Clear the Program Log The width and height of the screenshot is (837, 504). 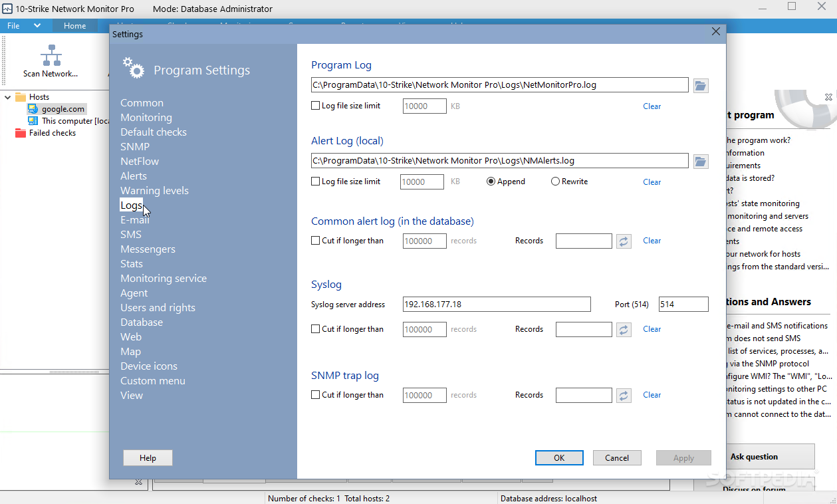pyautogui.click(x=652, y=106)
